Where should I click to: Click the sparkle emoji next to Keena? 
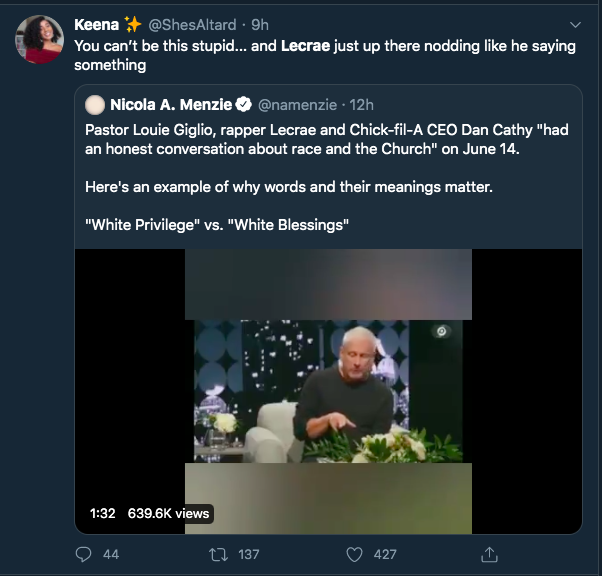pos(134,24)
